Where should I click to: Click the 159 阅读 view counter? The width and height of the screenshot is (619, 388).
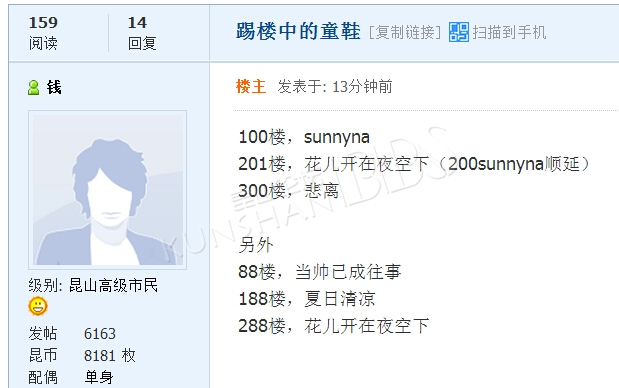pyautogui.click(x=43, y=33)
